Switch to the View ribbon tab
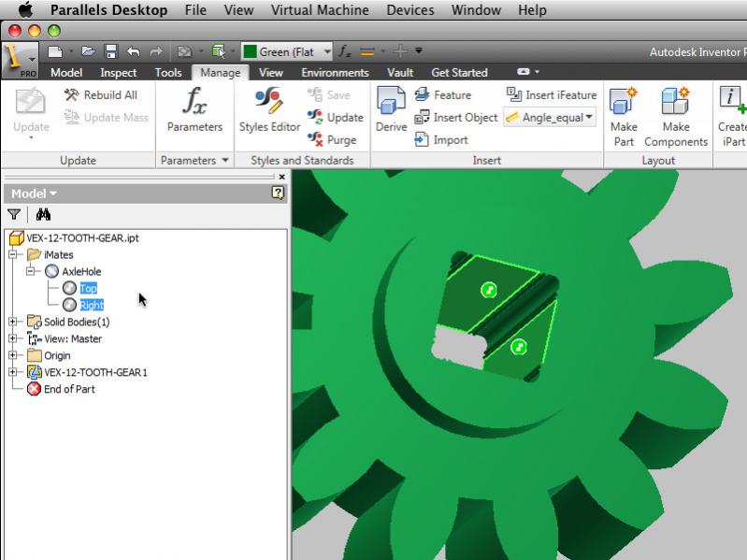The width and height of the screenshot is (747, 560). click(x=270, y=72)
